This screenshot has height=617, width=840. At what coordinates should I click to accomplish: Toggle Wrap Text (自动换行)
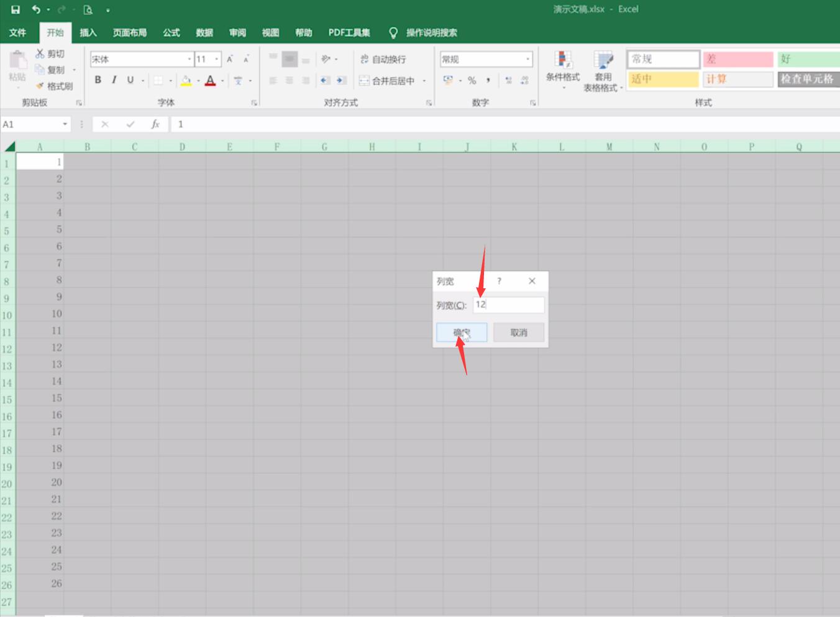[383, 59]
